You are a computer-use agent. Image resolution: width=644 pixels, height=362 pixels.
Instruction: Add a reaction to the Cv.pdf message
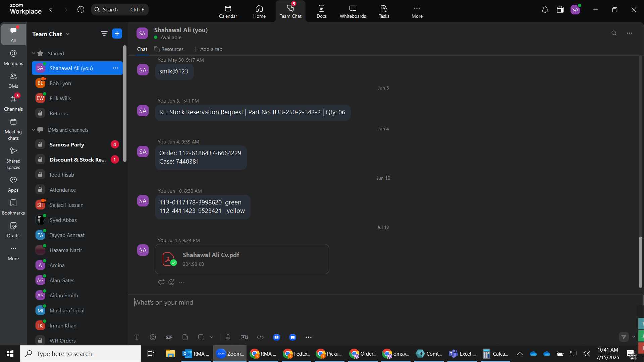(x=171, y=282)
